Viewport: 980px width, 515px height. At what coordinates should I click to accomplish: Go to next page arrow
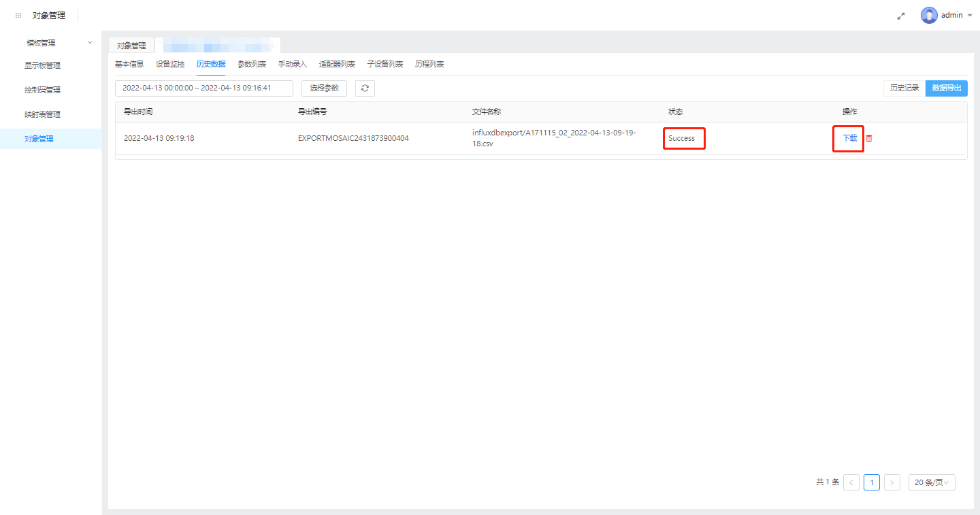pos(892,482)
